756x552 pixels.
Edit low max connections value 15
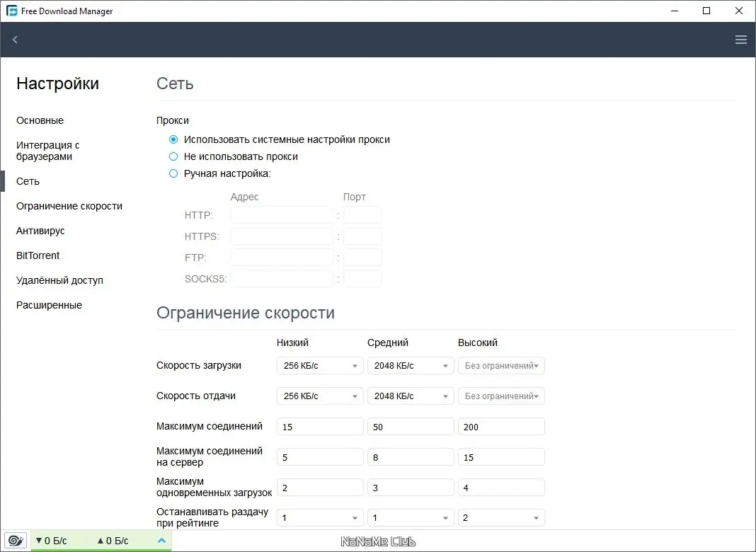tap(320, 427)
